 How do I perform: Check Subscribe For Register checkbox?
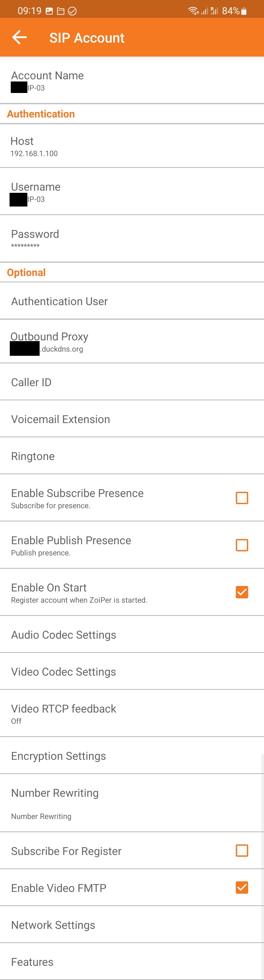point(242,850)
